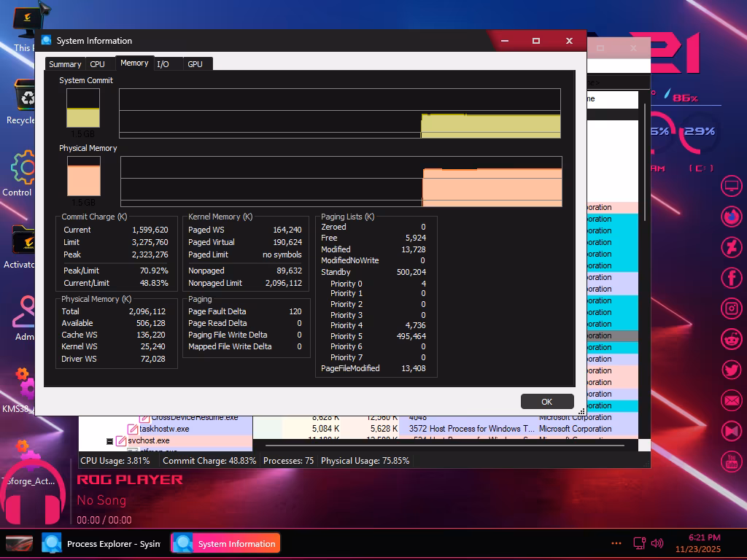This screenshot has width=747, height=560.
Task: Click the Firefox icon in sidebar
Action: pyautogui.click(x=731, y=217)
